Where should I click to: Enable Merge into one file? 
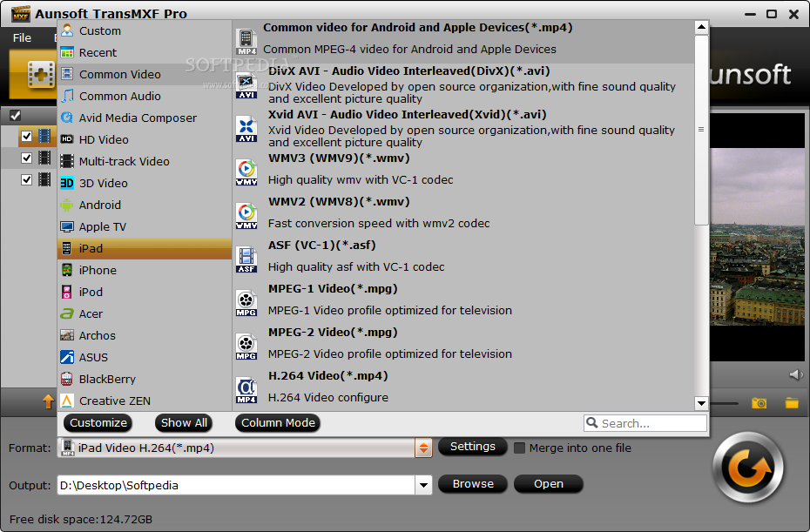click(520, 448)
